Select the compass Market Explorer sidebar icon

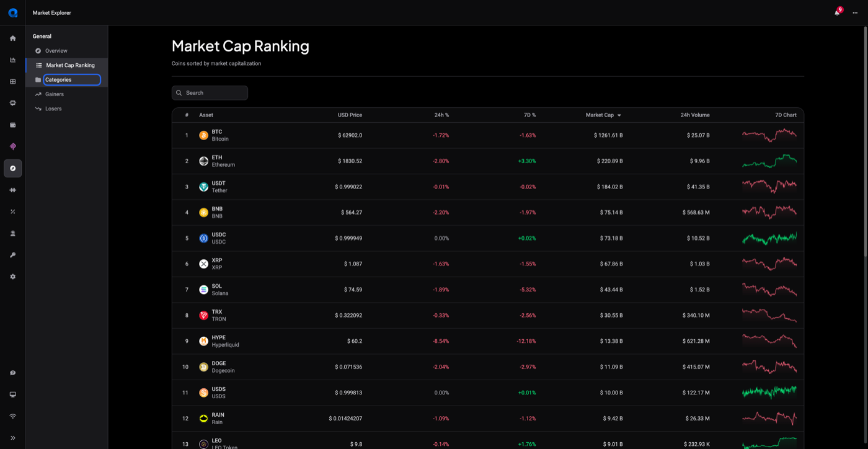point(12,169)
